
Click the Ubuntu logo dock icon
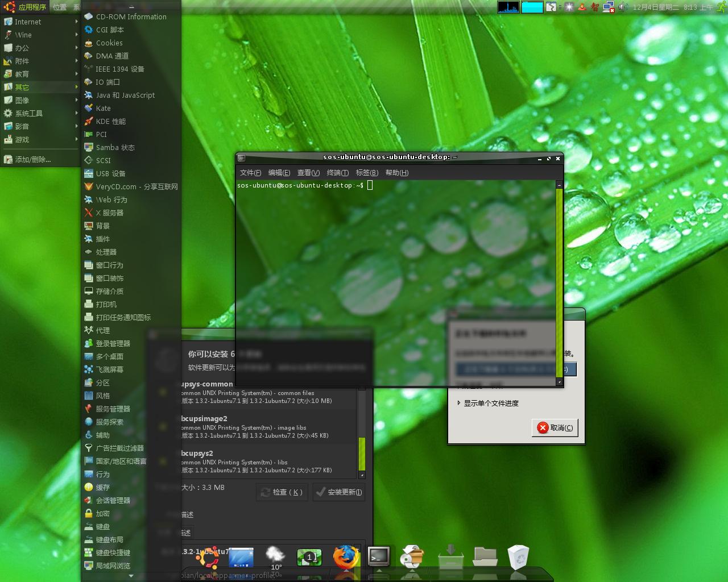pos(208,557)
